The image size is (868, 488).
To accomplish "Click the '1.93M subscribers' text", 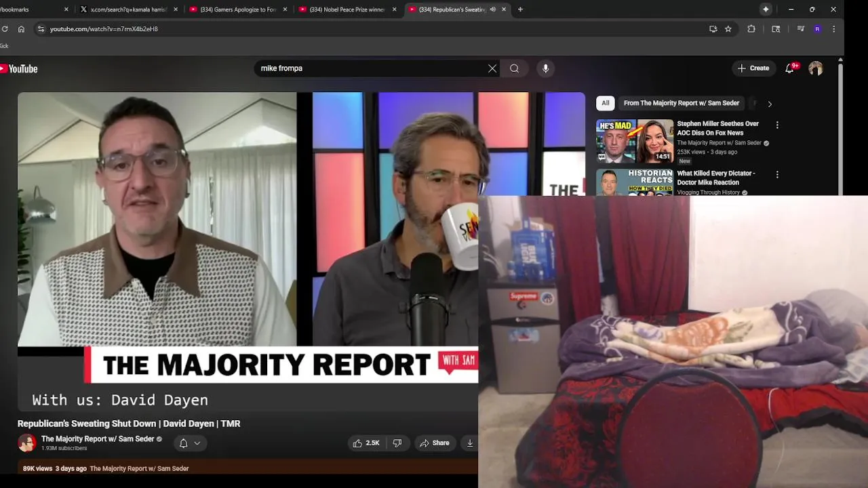I will (x=64, y=449).
